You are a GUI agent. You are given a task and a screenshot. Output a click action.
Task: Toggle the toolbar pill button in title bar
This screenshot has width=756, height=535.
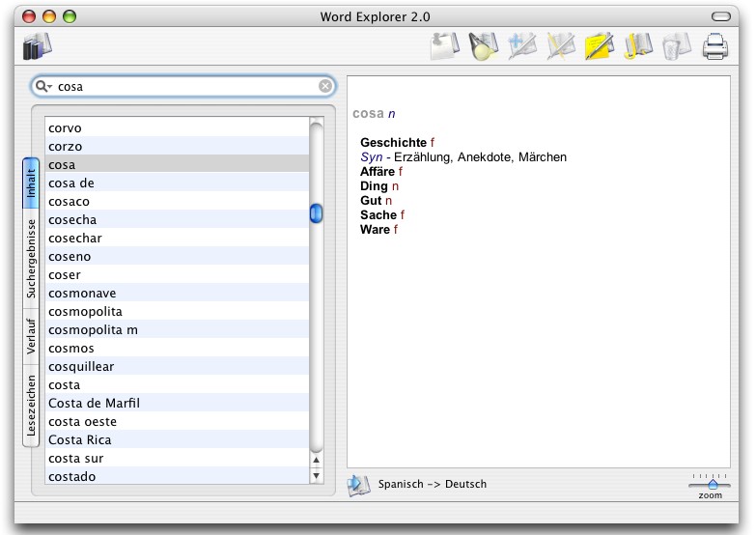(721, 16)
